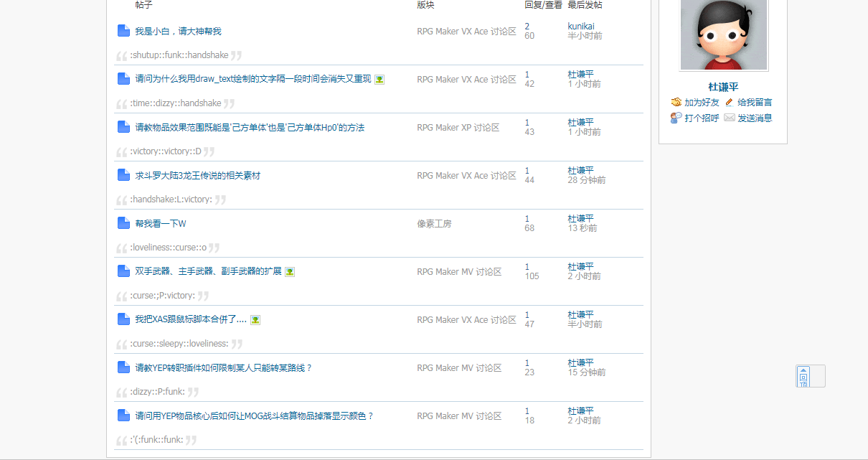This screenshot has height=460, width=868.
Task: Open the thread '求斗罗大陆3龙王传说的相关素材'
Action: point(198,176)
